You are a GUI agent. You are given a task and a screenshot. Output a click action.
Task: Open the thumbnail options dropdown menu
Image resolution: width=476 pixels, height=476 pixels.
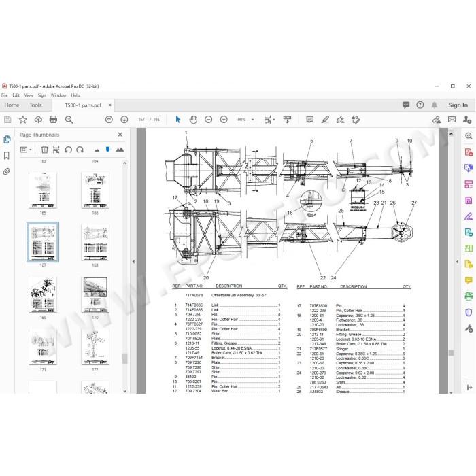26,150
